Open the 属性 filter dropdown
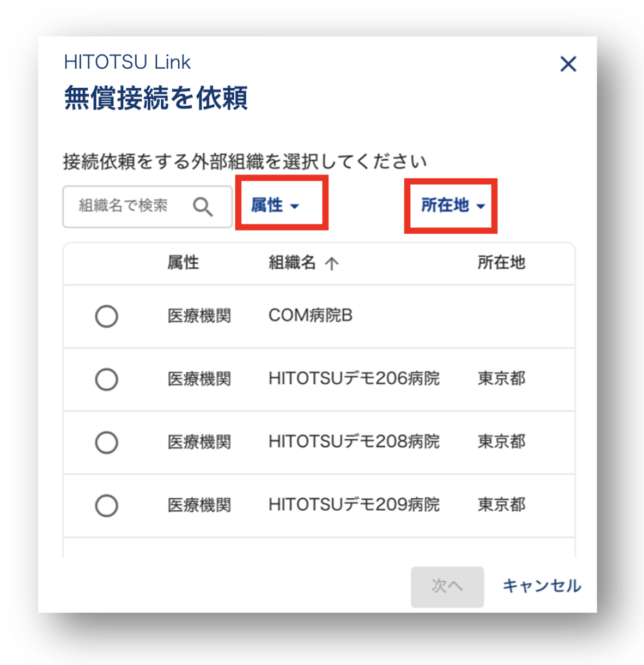Image resolution: width=644 pixels, height=665 pixels. click(275, 205)
